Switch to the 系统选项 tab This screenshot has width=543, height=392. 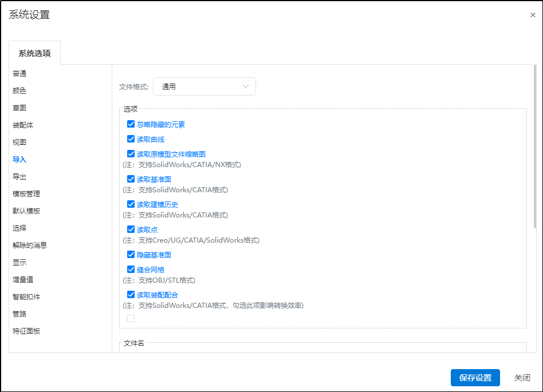[x=35, y=53]
